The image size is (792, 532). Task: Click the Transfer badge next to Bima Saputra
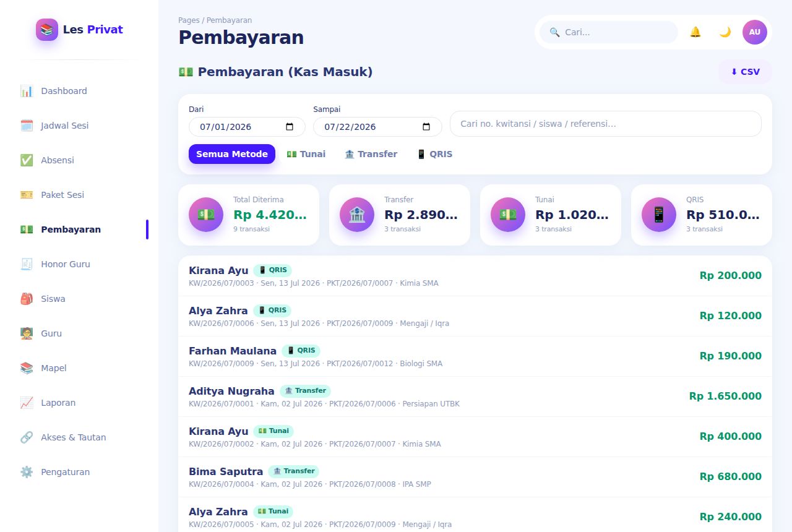pyautogui.click(x=294, y=471)
